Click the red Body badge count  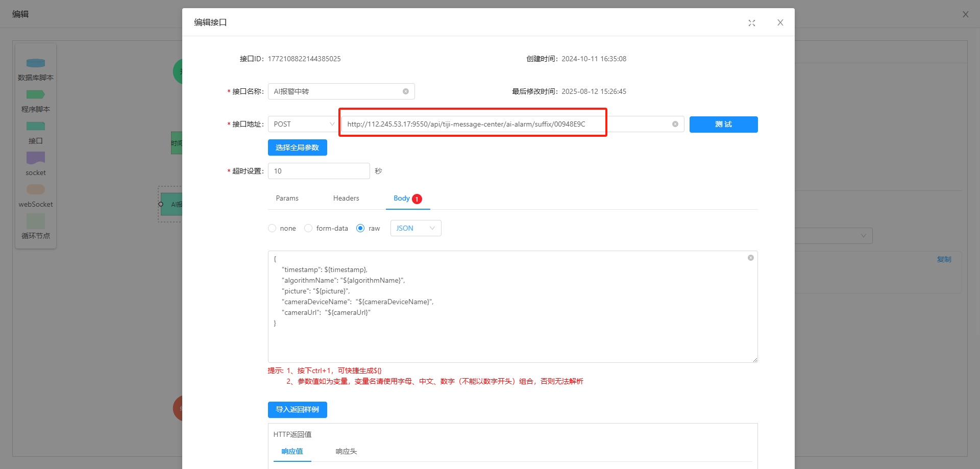click(x=417, y=199)
